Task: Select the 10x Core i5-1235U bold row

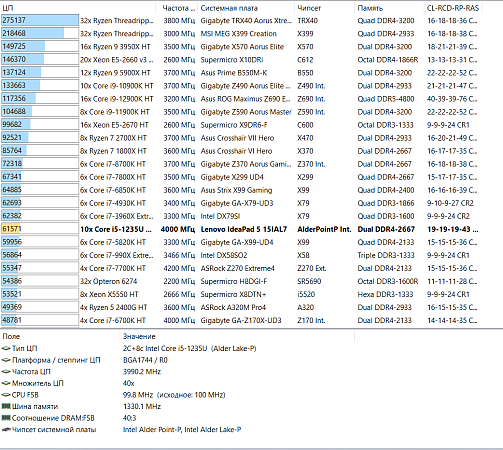Action: click(241, 229)
